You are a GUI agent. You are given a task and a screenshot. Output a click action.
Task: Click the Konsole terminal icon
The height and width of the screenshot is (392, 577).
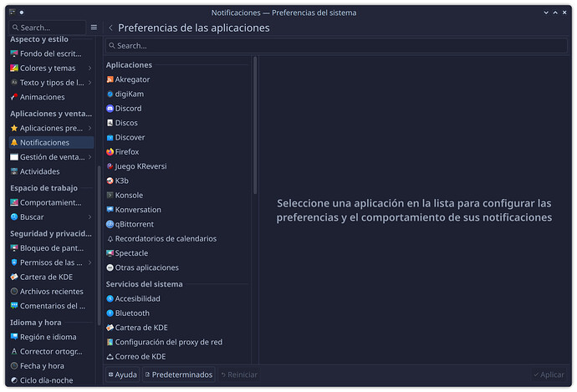tap(110, 196)
